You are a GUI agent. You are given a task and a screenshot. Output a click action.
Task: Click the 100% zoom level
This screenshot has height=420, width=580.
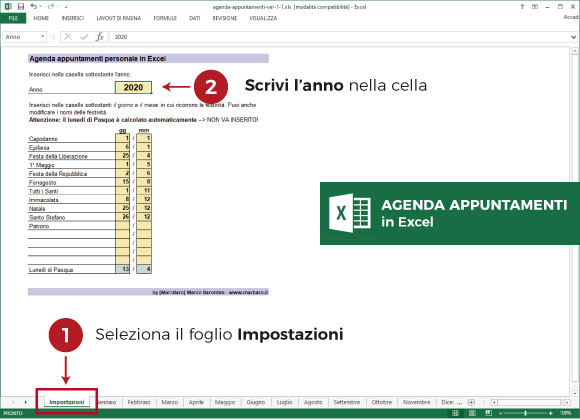566,413
